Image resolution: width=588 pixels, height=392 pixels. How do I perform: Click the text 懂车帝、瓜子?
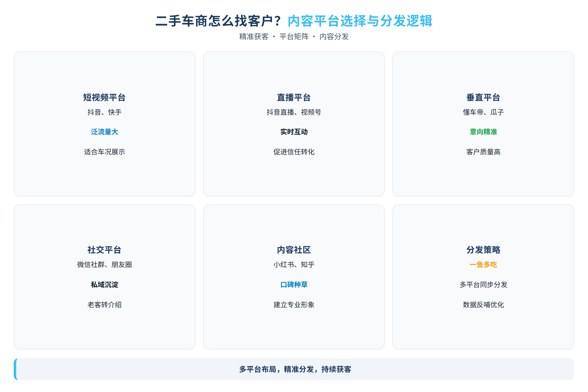click(483, 112)
